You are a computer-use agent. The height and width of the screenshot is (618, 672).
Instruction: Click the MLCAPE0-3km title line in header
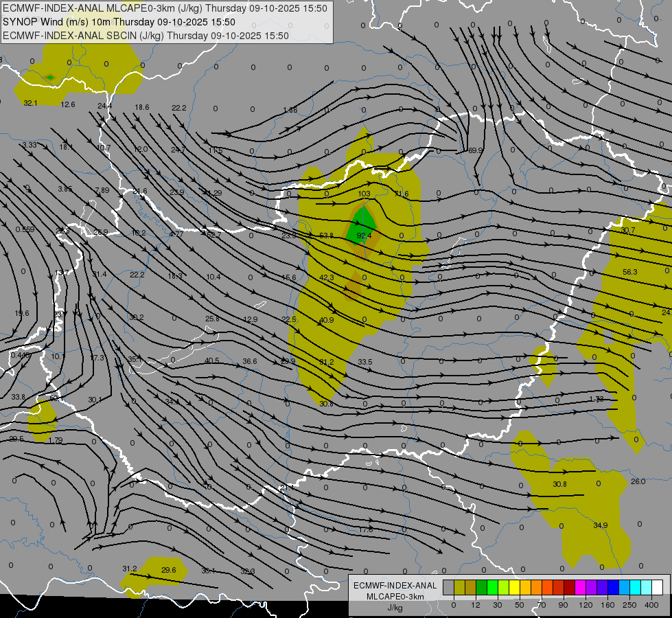point(165,8)
